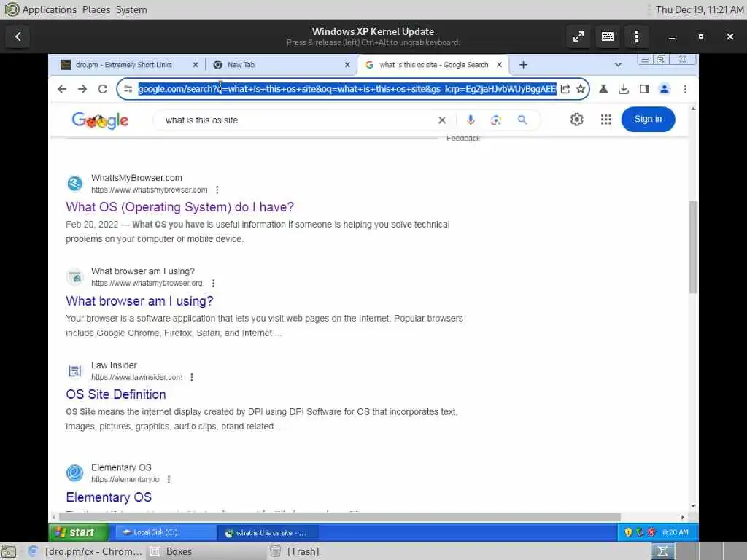Click the vertical page scrollbar thumb
Screen dimensions: 747x560
[693, 247]
